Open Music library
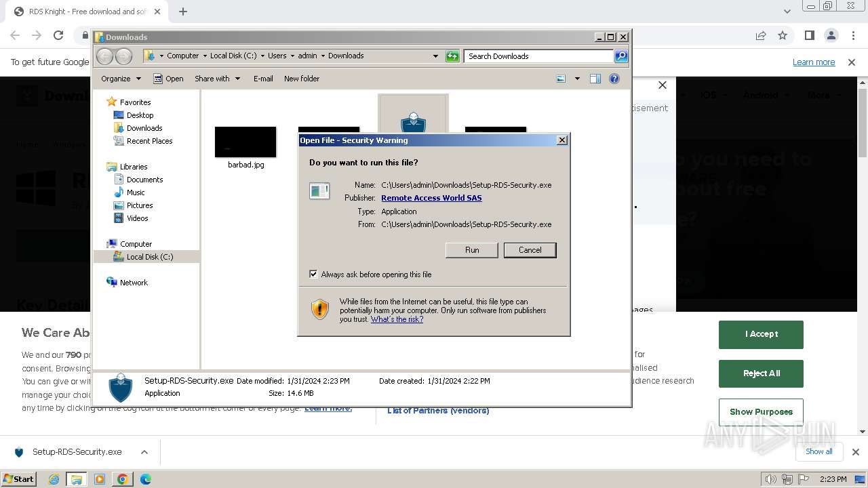Image resolution: width=868 pixels, height=488 pixels. (x=136, y=192)
